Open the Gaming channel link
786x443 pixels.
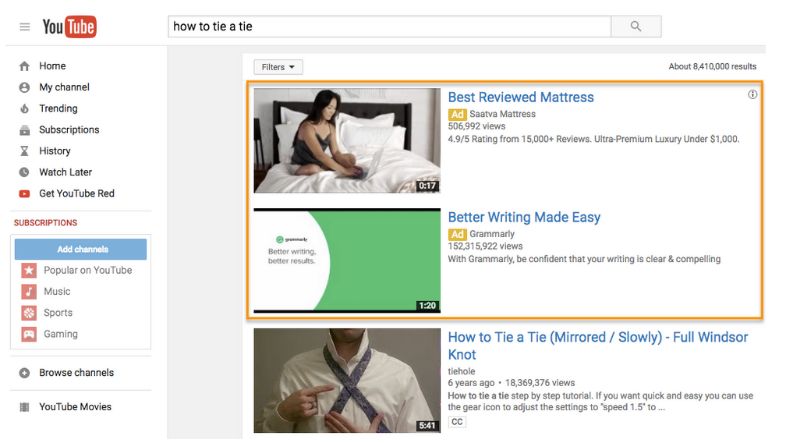pos(61,334)
